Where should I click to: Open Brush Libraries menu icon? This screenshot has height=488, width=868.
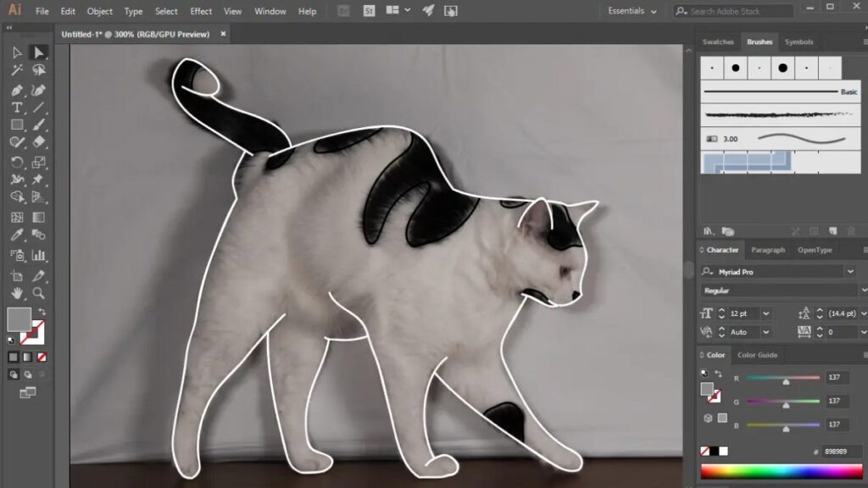[707, 230]
